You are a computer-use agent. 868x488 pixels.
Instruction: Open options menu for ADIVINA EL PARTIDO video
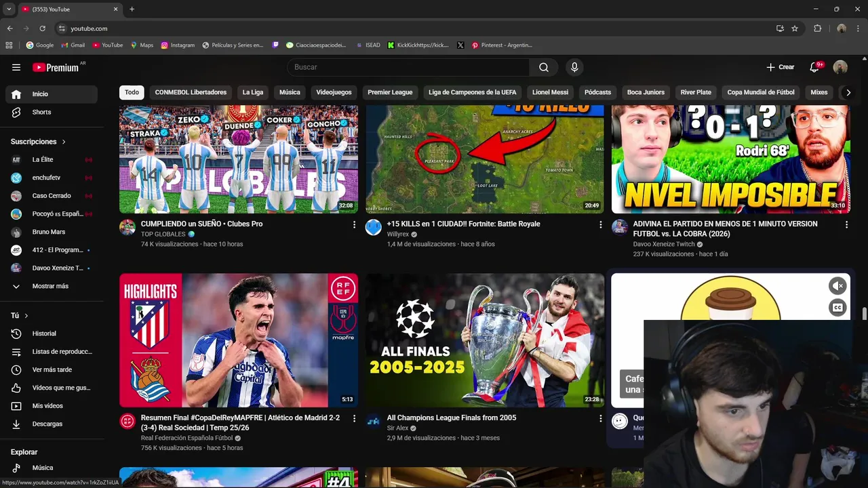[x=846, y=224]
